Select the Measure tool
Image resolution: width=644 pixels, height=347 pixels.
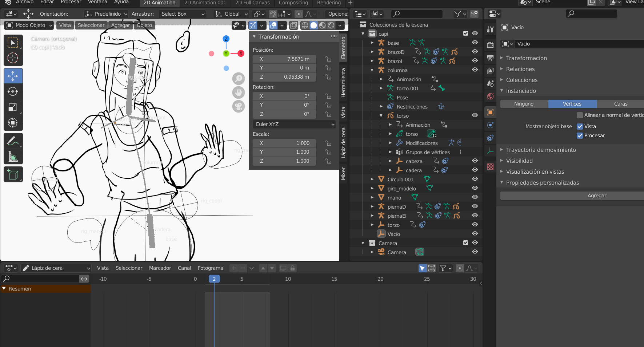point(13,157)
